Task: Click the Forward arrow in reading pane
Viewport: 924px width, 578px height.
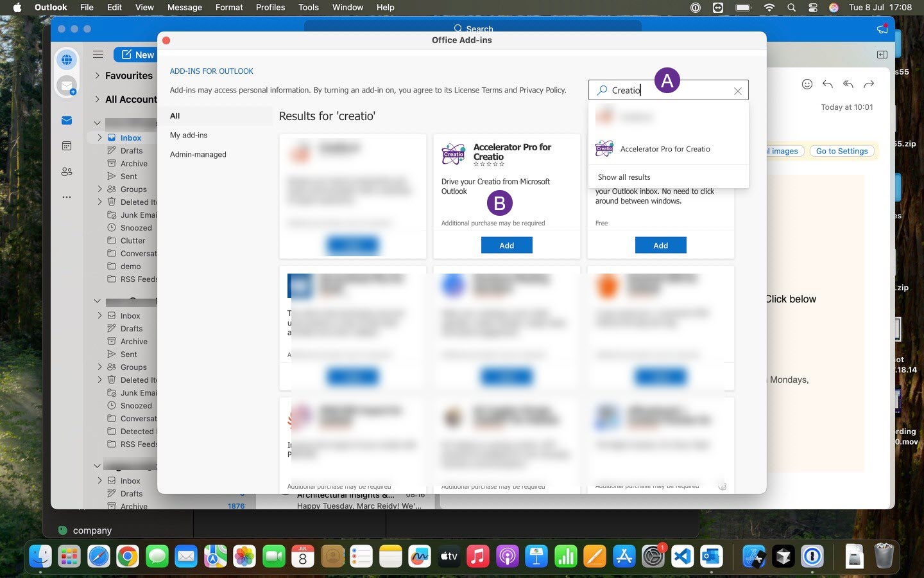Action: pos(869,84)
